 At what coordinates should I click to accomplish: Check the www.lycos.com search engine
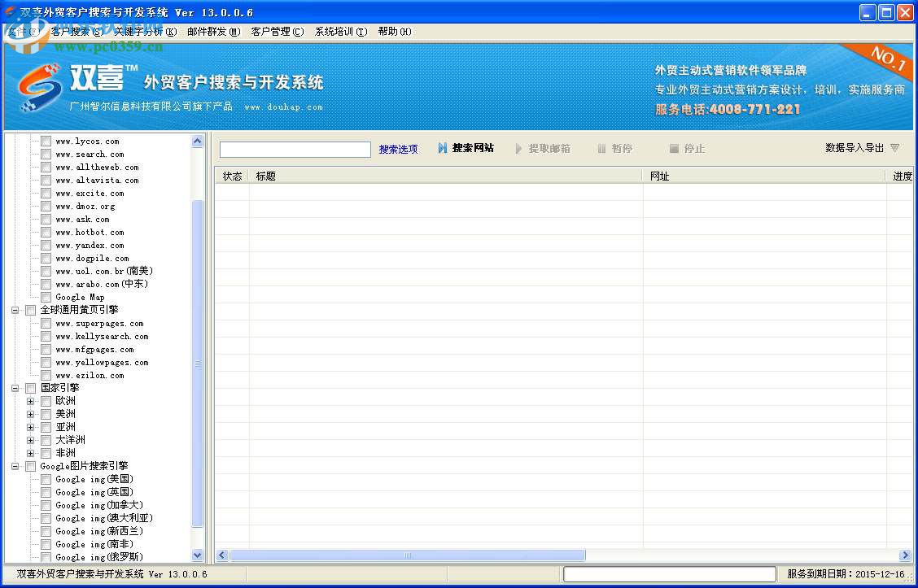click(x=46, y=141)
